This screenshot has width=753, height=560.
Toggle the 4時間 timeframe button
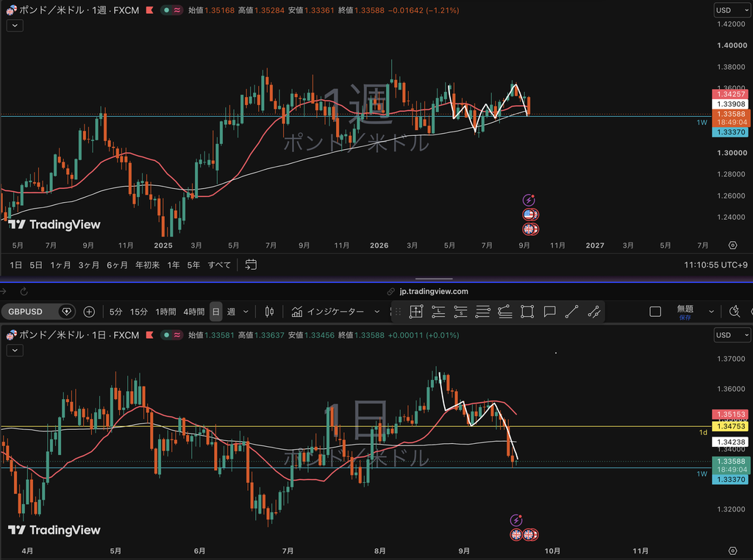[x=193, y=312]
